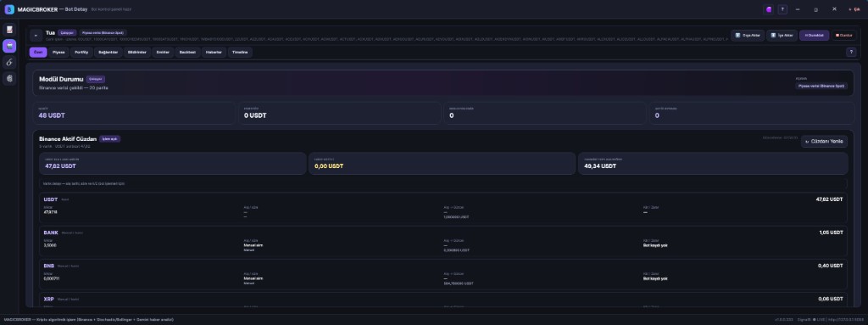Select the yellow 0,00 USDT card
The image size is (868, 325).
point(442,163)
